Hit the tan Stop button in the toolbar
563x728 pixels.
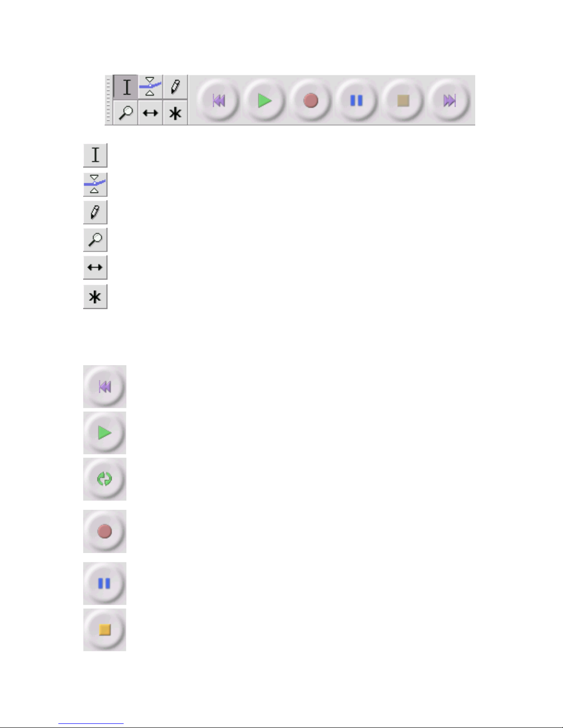pyautogui.click(x=403, y=100)
